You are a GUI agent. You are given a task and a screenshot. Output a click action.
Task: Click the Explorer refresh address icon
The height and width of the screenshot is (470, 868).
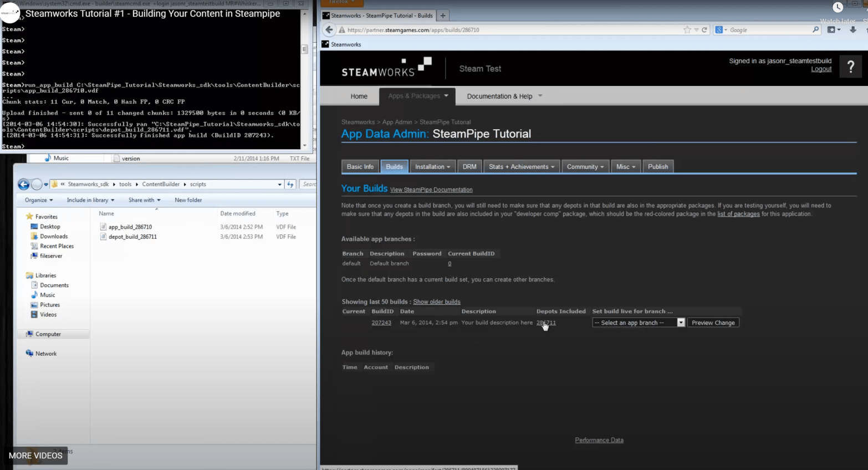pos(290,185)
